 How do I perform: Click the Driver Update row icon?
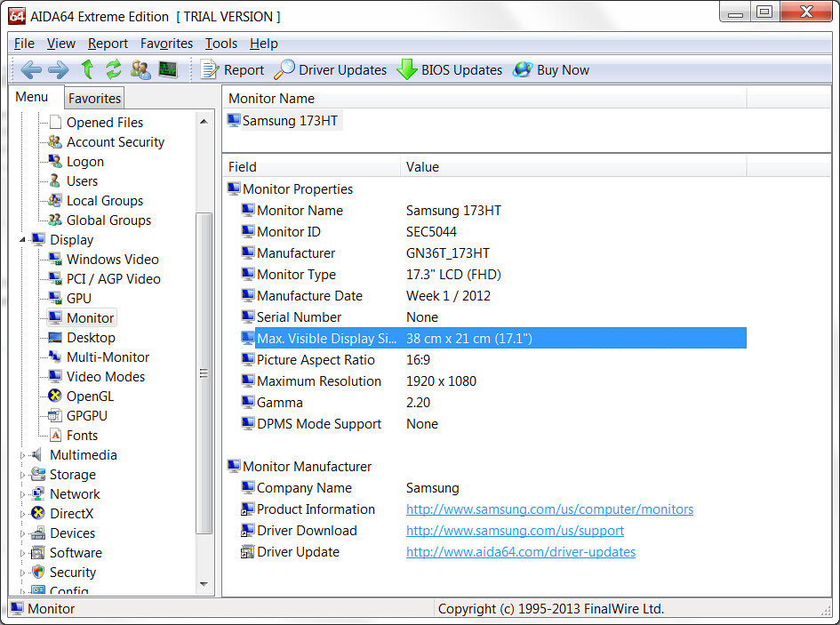coord(247,551)
